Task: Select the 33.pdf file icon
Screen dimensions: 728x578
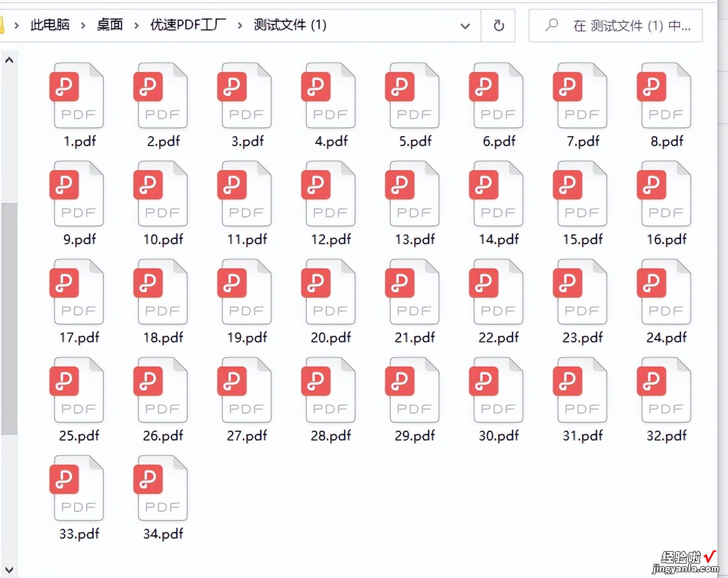Action: tap(77, 488)
